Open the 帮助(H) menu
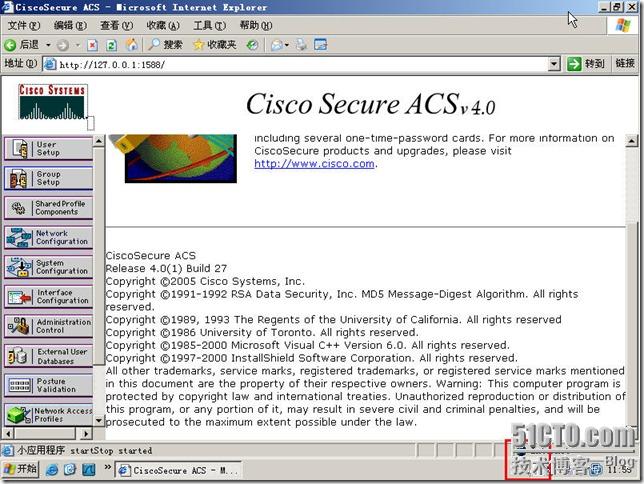This screenshot has height=484, width=644. pos(256,25)
